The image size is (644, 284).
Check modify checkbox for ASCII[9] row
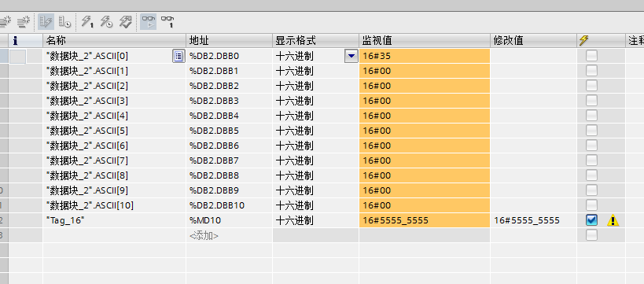[x=591, y=190]
